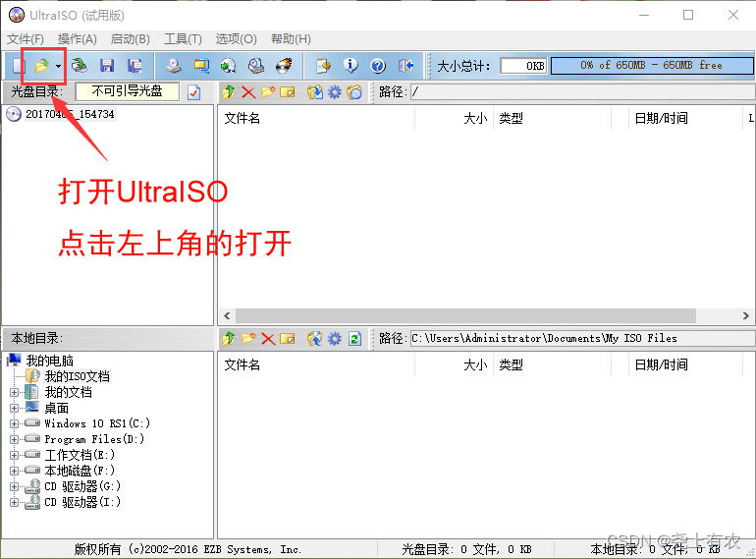Click the Make CD/DVD image drive icon
Viewport: 756px width, 559px height.
click(x=174, y=65)
